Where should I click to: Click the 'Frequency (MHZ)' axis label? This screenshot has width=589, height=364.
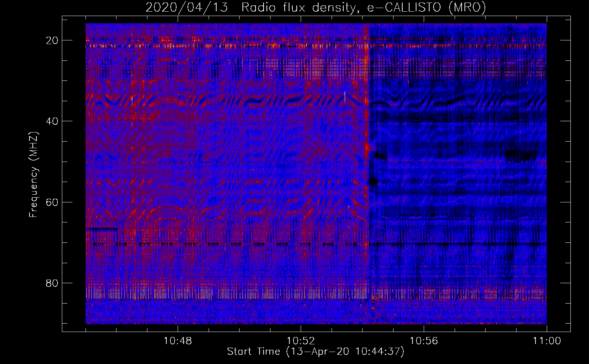tap(33, 175)
